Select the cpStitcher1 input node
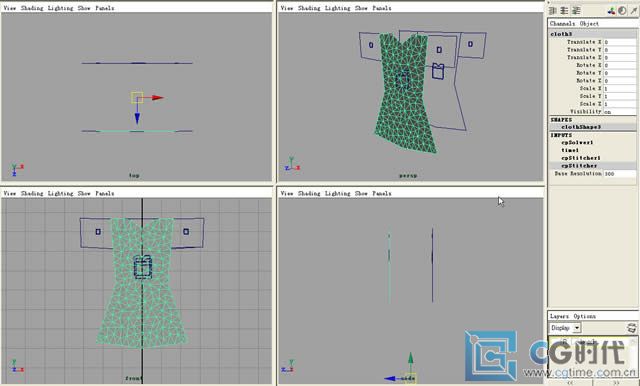 pyautogui.click(x=581, y=158)
